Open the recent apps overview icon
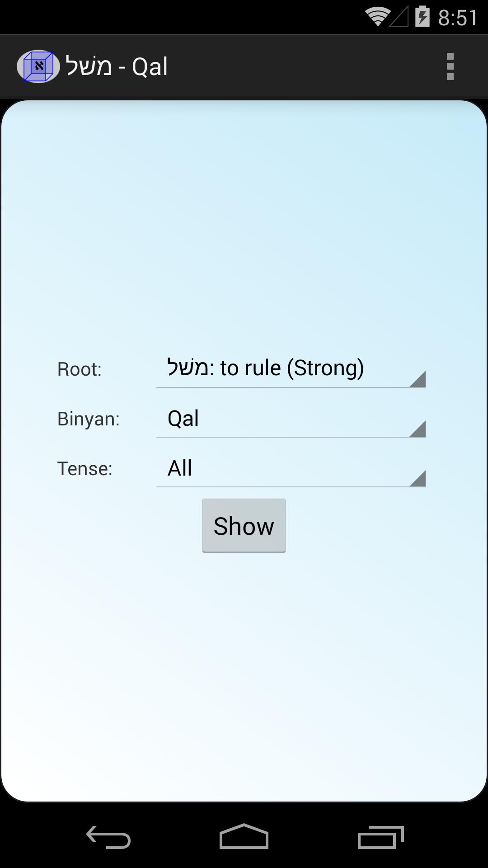Viewport: 488px width, 868px height. [380, 837]
